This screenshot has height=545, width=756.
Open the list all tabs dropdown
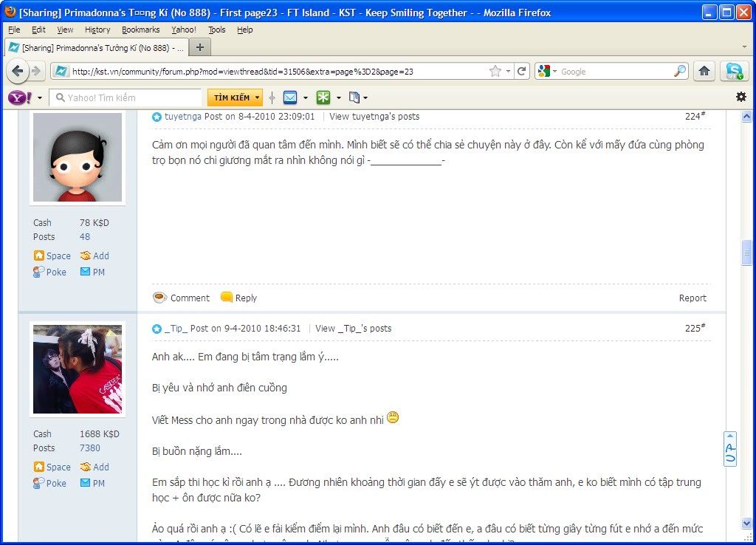click(x=744, y=47)
